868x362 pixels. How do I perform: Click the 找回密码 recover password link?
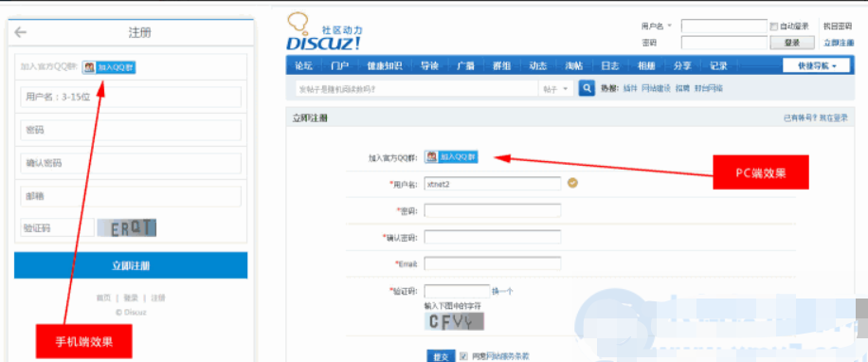pos(838,26)
